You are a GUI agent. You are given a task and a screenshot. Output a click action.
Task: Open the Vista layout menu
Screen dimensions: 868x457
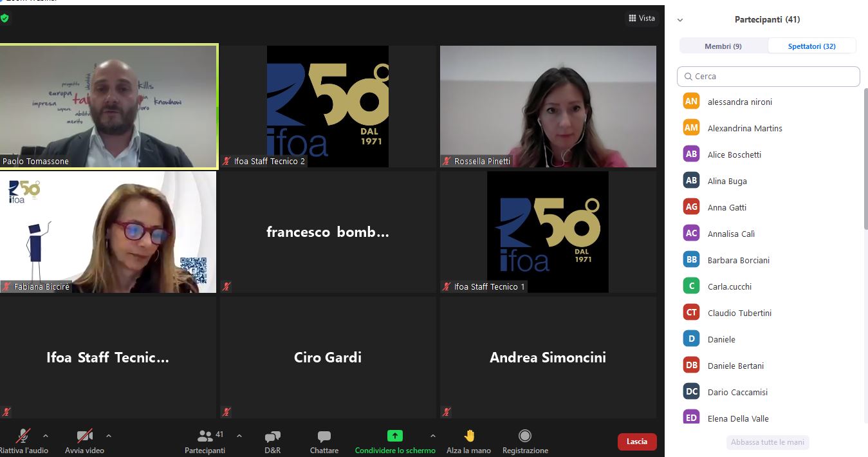click(642, 18)
